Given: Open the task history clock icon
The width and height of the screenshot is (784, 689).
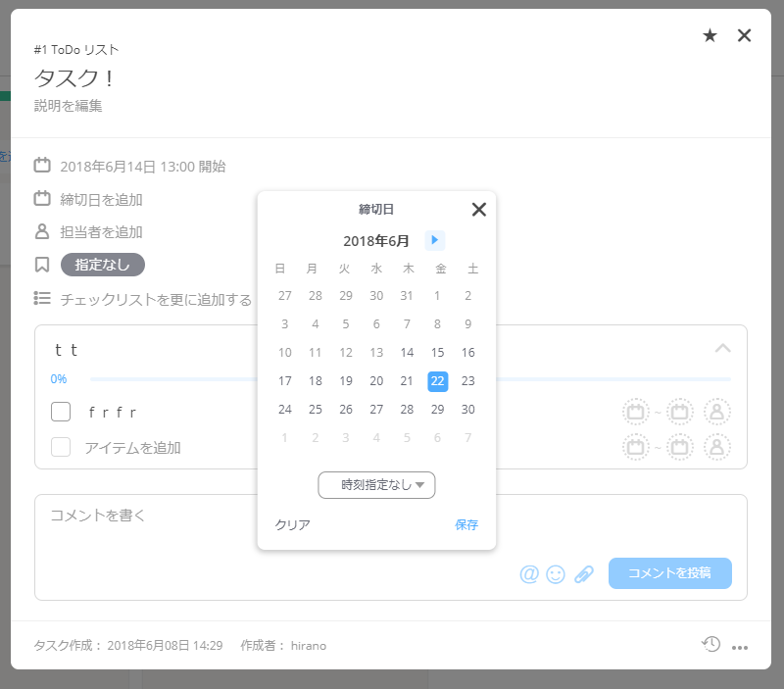Looking at the screenshot, I should pyautogui.click(x=711, y=644).
